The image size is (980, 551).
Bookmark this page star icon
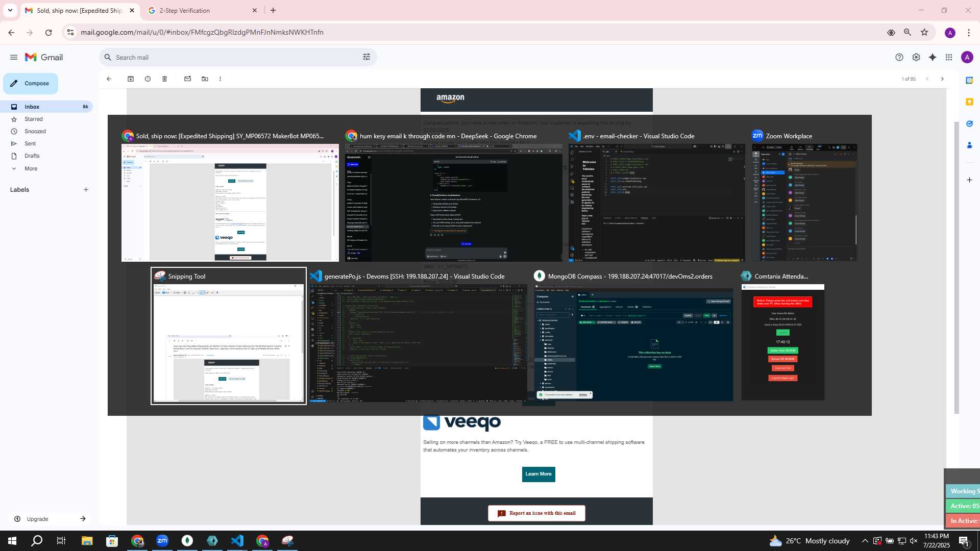tap(924, 32)
